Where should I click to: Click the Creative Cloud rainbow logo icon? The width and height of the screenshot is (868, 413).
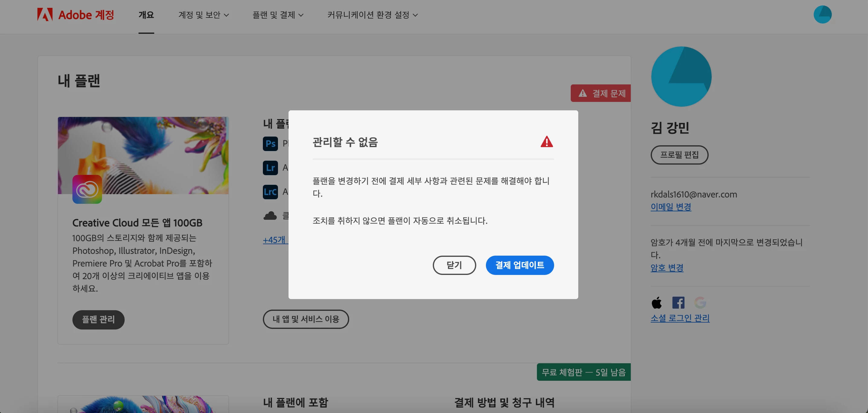pyautogui.click(x=87, y=190)
